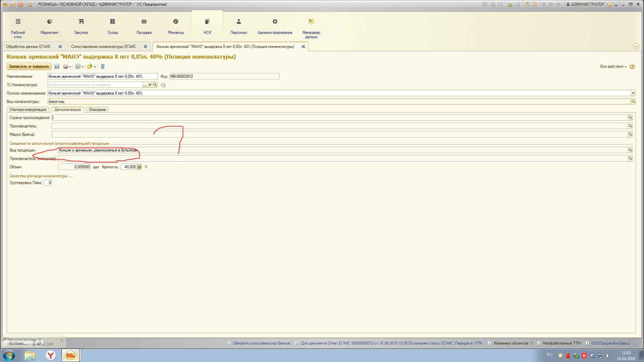Open the Персонал section
644x362 pixels.
point(238,27)
